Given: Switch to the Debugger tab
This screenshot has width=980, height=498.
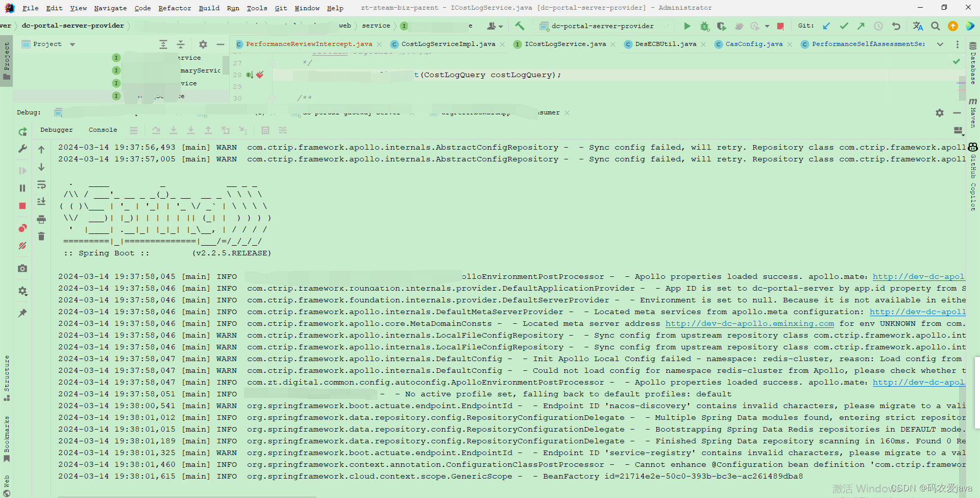Looking at the screenshot, I should pyautogui.click(x=57, y=130).
